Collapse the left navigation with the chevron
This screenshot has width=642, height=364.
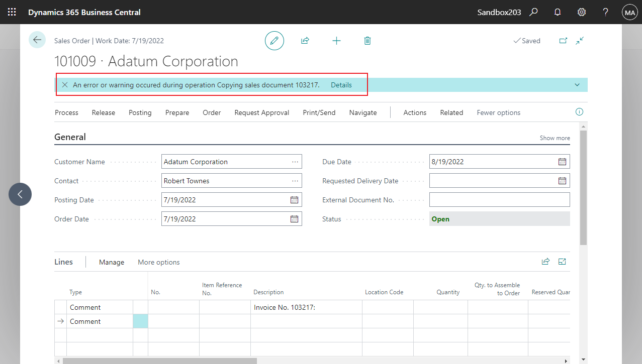[20, 194]
